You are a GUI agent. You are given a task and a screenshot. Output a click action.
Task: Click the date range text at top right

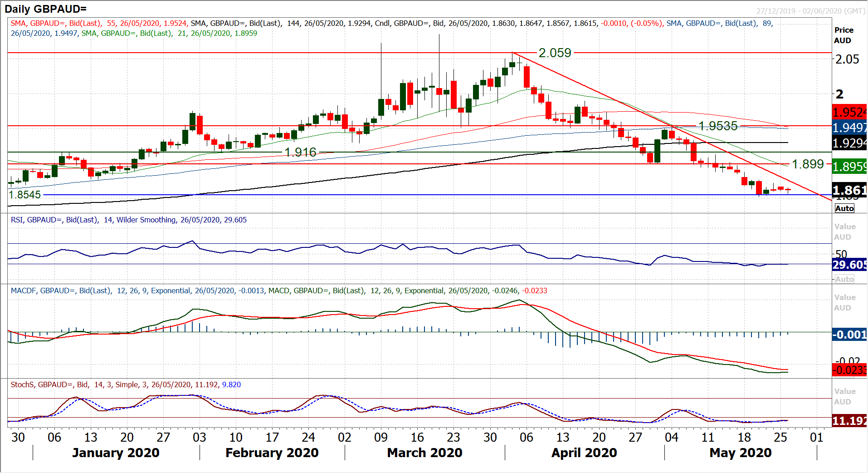pos(810,11)
